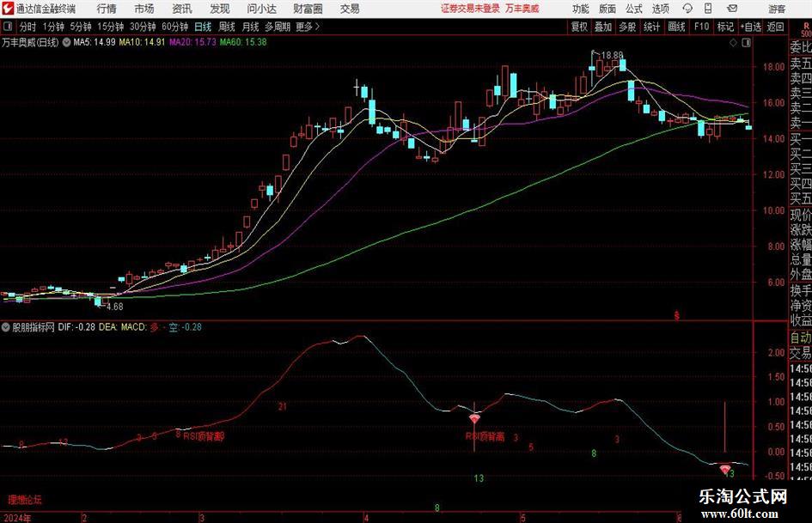Click the 复权 toolbar button
The image size is (812, 523).
(x=579, y=27)
